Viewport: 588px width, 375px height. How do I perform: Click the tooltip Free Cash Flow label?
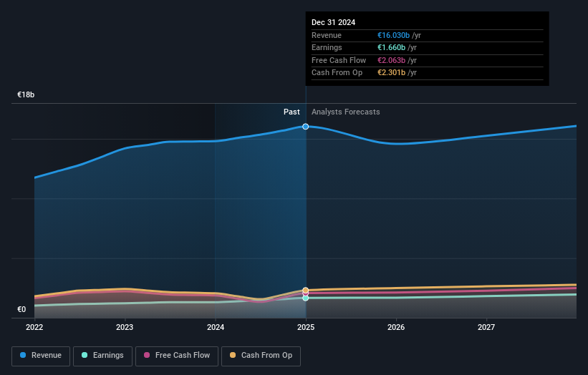click(x=339, y=60)
